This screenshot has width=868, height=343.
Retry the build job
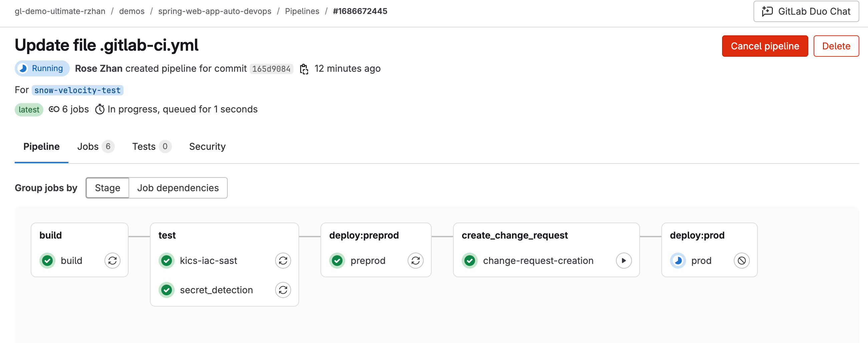[113, 261]
